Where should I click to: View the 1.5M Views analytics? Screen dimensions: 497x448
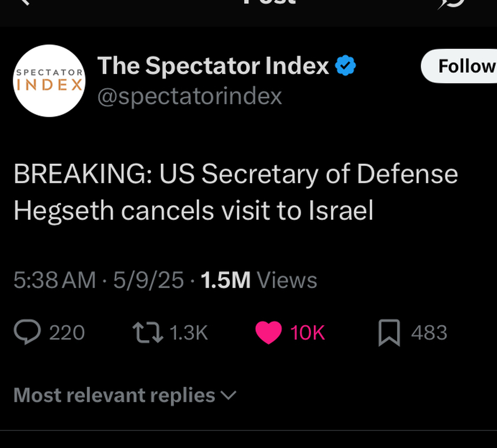(259, 281)
